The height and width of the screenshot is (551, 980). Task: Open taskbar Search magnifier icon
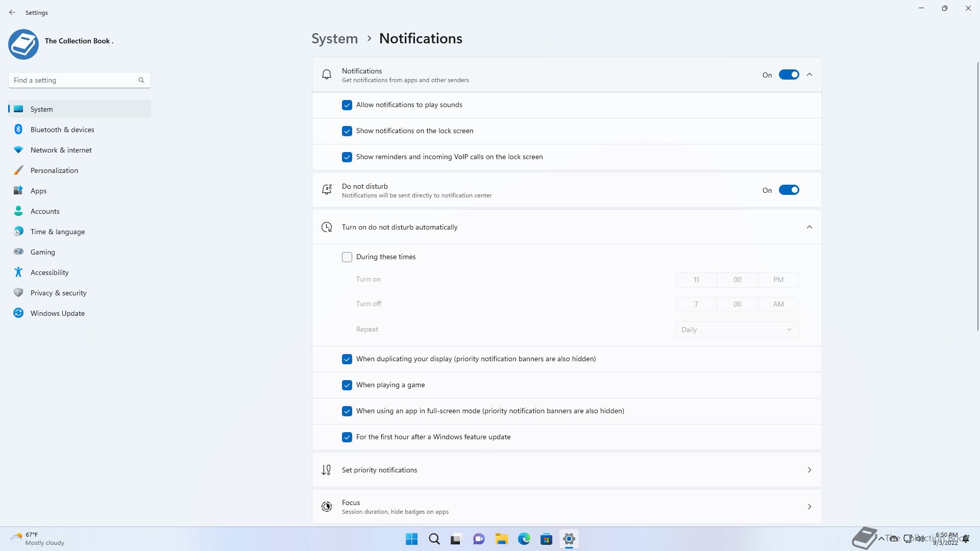pyautogui.click(x=434, y=539)
